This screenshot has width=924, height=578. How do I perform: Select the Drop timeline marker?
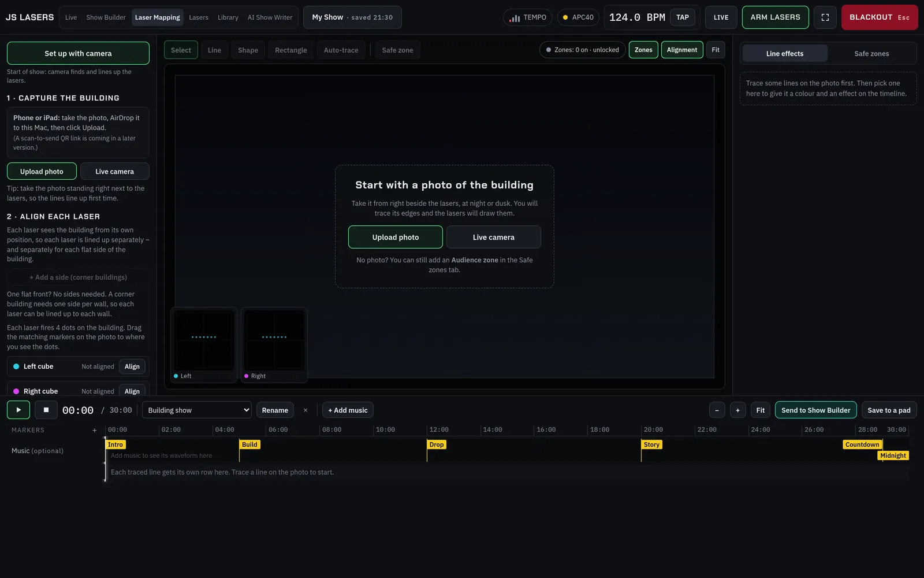click(x=437, y=444)
